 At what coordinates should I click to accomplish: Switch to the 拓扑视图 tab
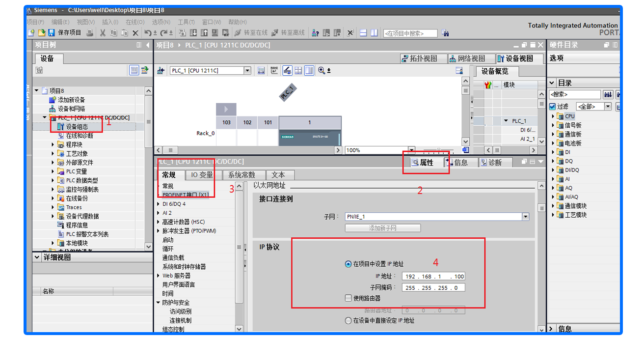coord(423,58)
